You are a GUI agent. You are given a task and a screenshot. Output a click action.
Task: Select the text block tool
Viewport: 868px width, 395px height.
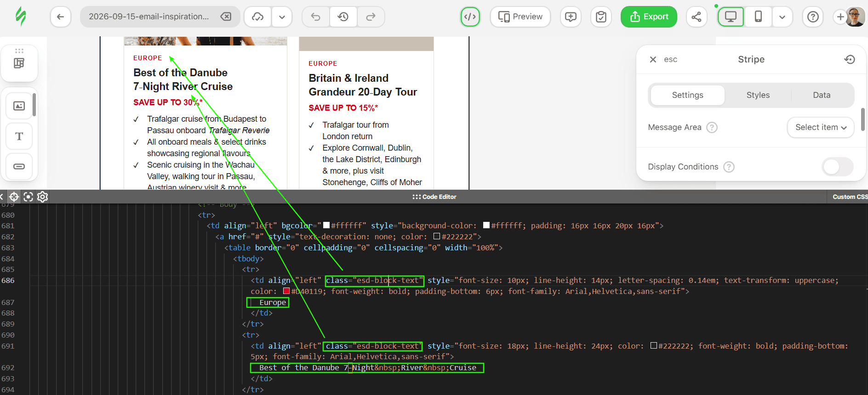tap(19, 136)
